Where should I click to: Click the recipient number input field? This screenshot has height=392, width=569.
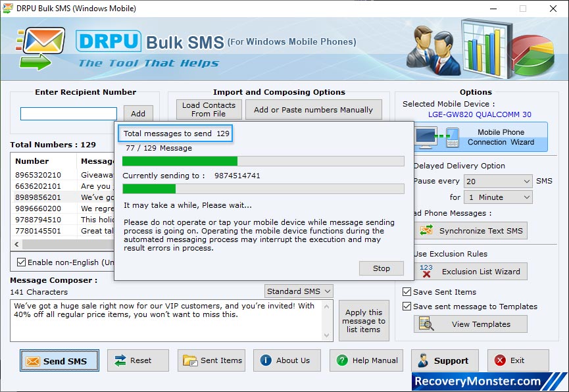pos(68,114)
